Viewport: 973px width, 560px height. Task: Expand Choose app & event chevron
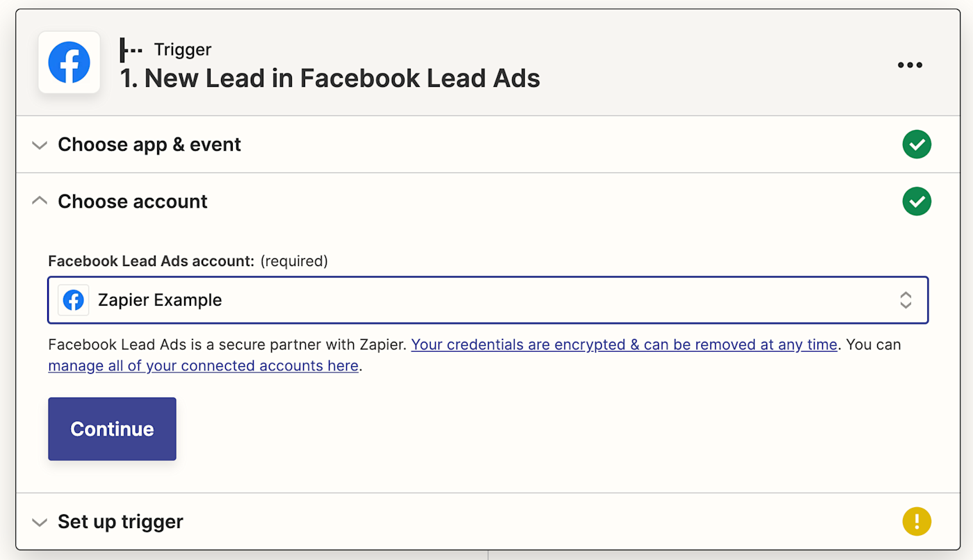pos(40,145)
